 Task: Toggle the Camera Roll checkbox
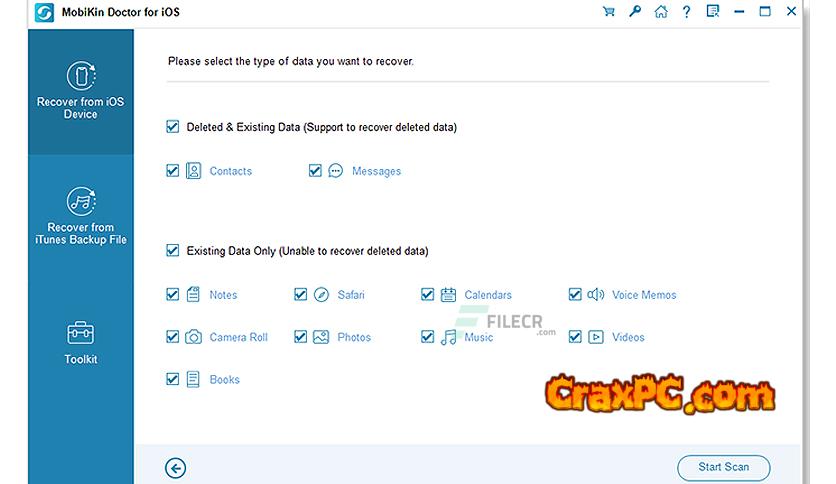click(172, 337)
